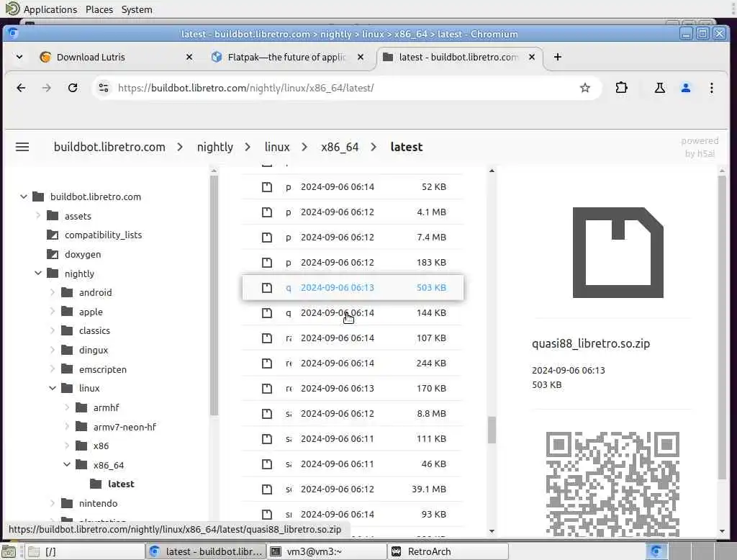Expand the android folder in tree
This screenshot has width=737, height=560.
point(53,292)
